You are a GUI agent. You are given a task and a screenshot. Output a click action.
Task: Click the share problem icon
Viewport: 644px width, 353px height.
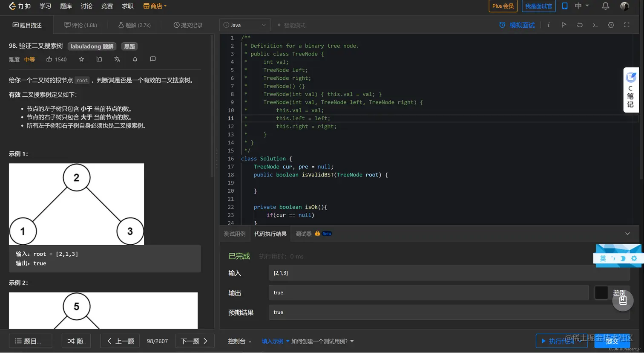click(99, 59)
